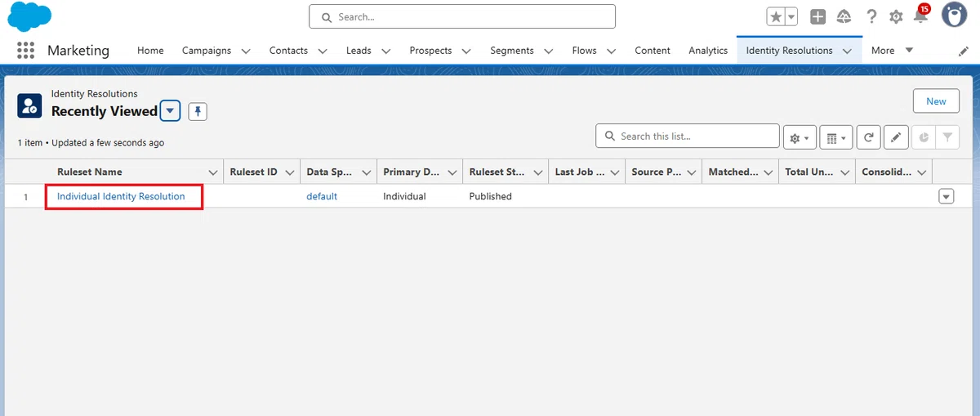Image resolution: width=980 pixels, height=416 pixels.
Task: Open the Analytics tab
Action: pos(708,51)
